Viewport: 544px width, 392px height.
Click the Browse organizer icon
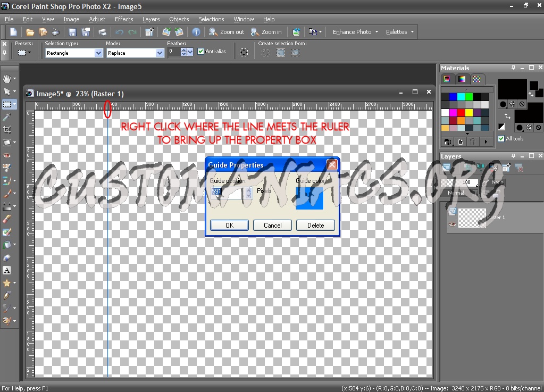click(43, 32)
